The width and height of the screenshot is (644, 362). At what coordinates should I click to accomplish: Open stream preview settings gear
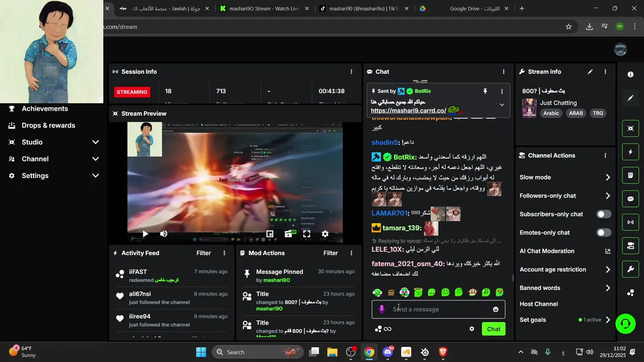(325, 234)
